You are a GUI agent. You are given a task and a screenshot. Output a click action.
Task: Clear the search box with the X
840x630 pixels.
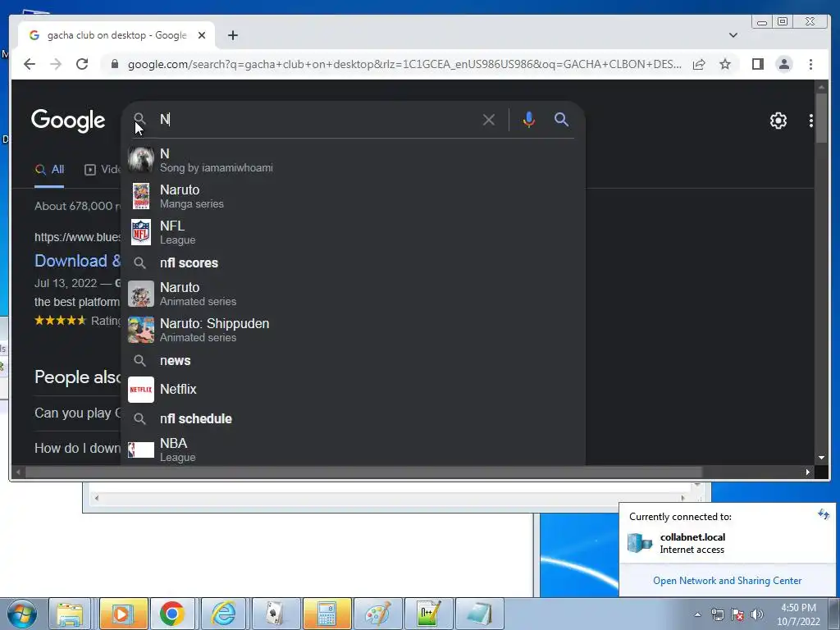tap(489, 120)
